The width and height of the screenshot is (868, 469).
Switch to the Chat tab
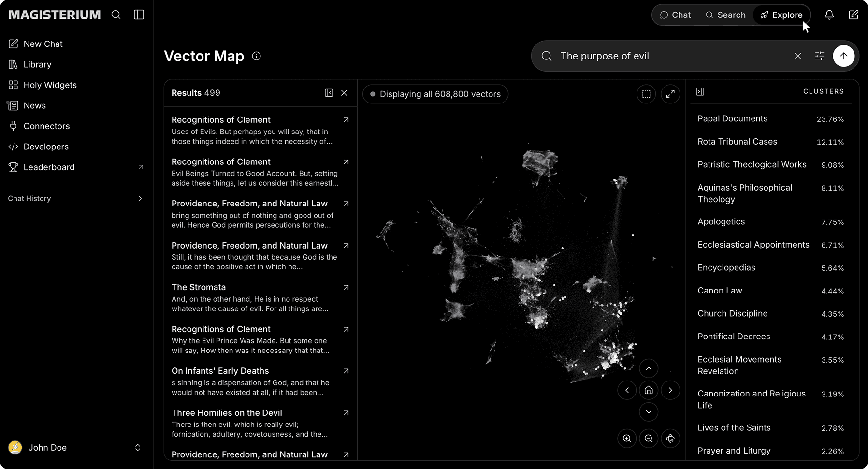(x=675, y=15)
